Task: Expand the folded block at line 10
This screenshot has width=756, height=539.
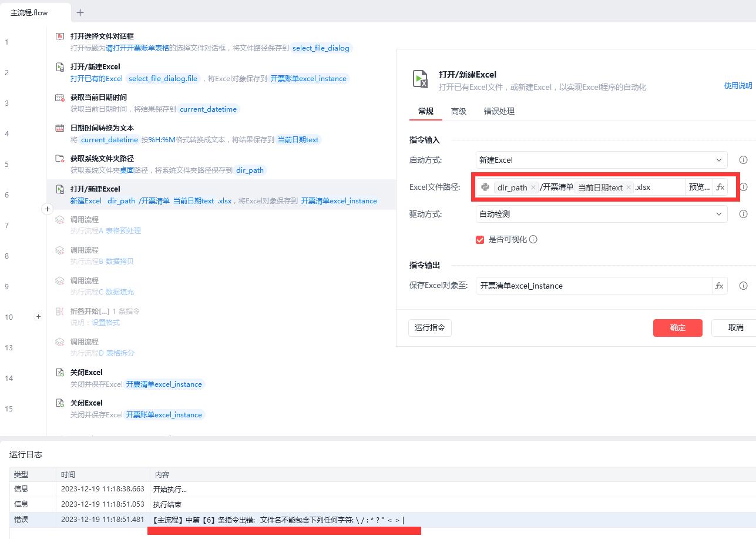Action: click(38, 316)
